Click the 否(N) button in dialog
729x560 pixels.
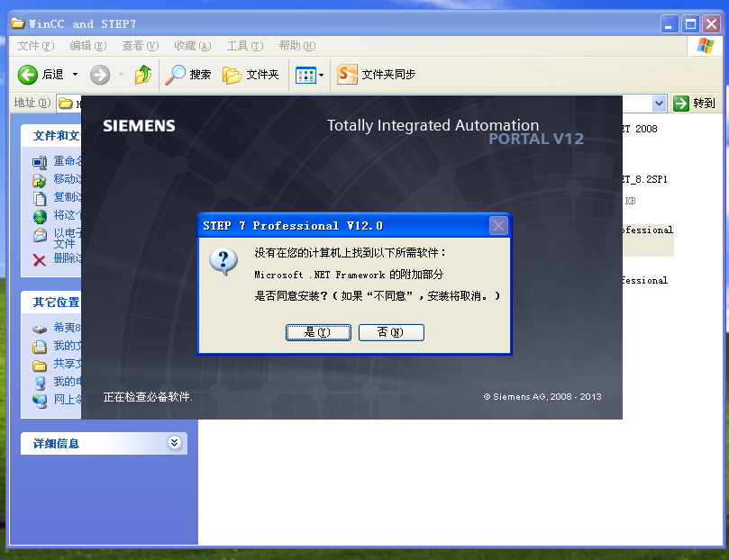pyautogui.click(x=391, y=332)
